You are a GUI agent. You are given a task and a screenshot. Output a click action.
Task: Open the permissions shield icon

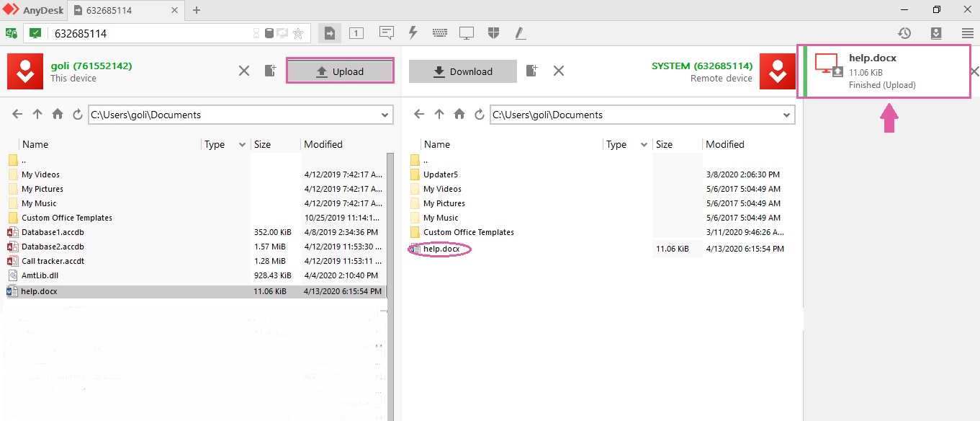[493, 33]
